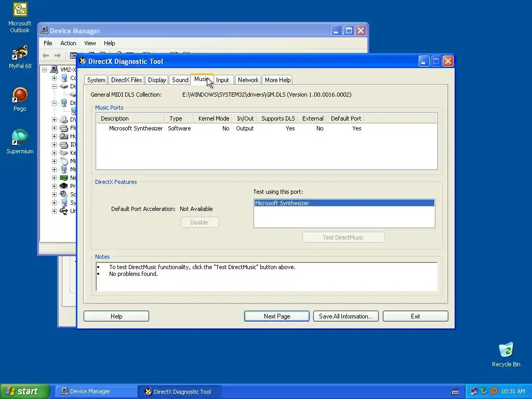
Task: Open the File menu in Device Manager
Action: 48,43
